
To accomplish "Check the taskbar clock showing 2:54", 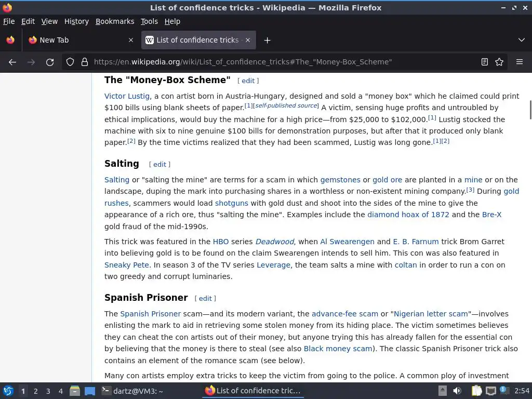I will [x=522, y=391].
